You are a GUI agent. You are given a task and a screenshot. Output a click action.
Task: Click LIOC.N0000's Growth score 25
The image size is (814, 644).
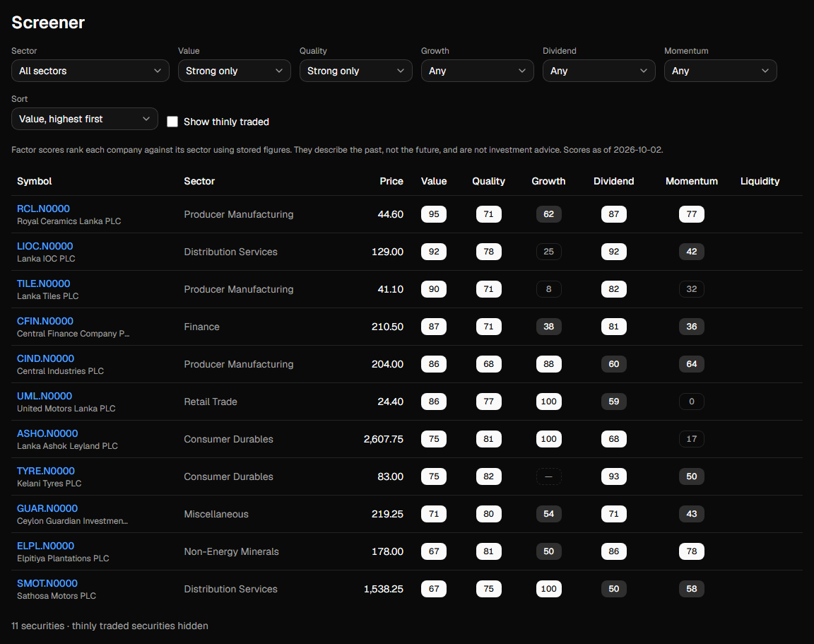coord(549,252)
